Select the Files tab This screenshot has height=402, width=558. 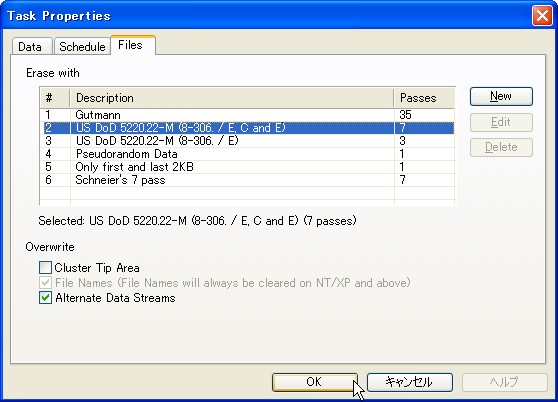point(132,45)
